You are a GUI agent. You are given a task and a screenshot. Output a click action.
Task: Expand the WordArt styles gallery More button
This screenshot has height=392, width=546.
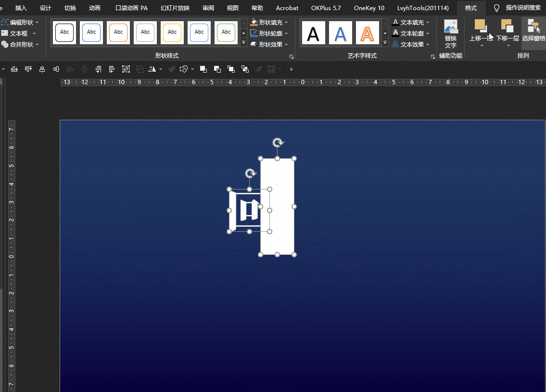click(x=385, y=43)
